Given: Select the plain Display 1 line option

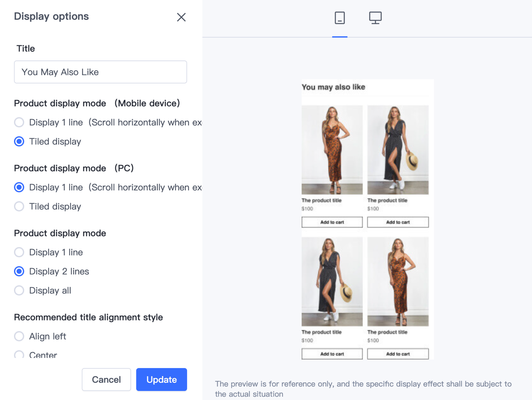Looking at the screenshot, I should pos(19,252).
